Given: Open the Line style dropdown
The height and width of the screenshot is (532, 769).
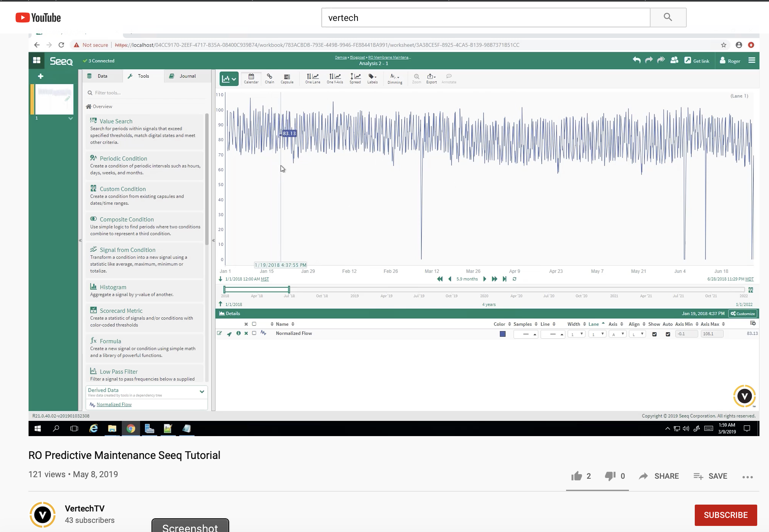Looking at the screenshot, I should pos(553,334).
